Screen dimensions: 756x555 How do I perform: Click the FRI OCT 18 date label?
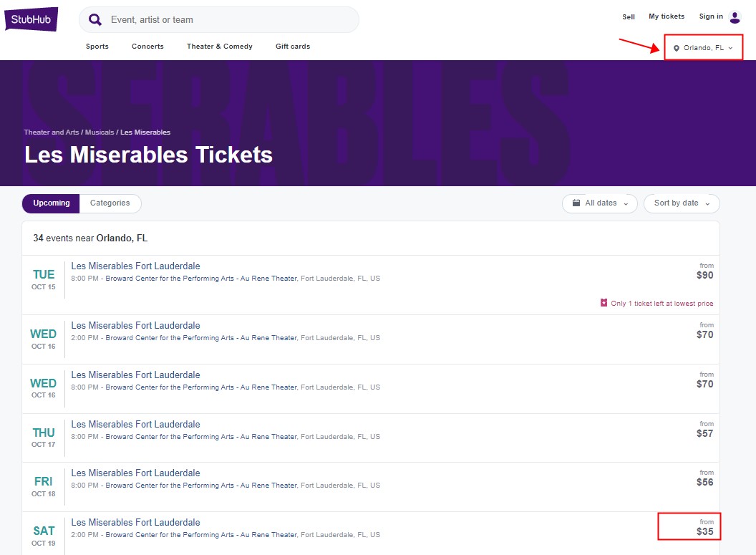(x=44, y=486)
